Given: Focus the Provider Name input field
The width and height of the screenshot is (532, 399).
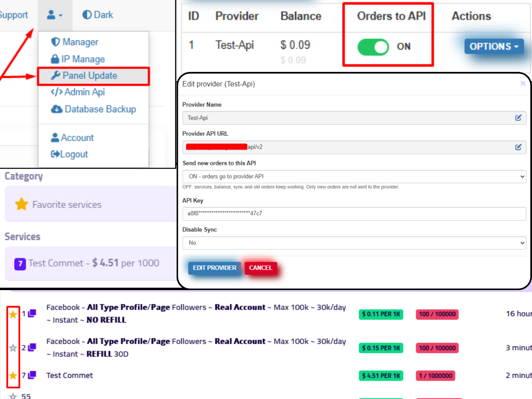Looking at the screenshot, I should [354, 118].
